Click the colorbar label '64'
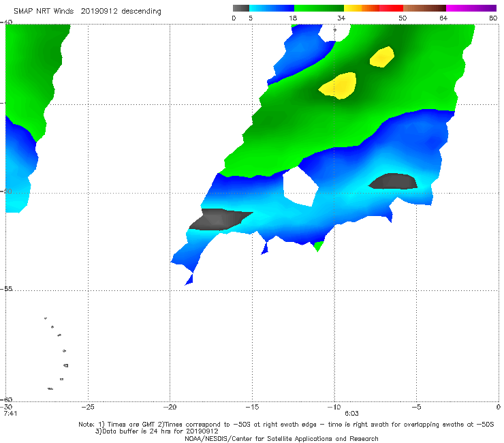Image resolution: width=504 pixels, height=443 pixels. point(443,18)
